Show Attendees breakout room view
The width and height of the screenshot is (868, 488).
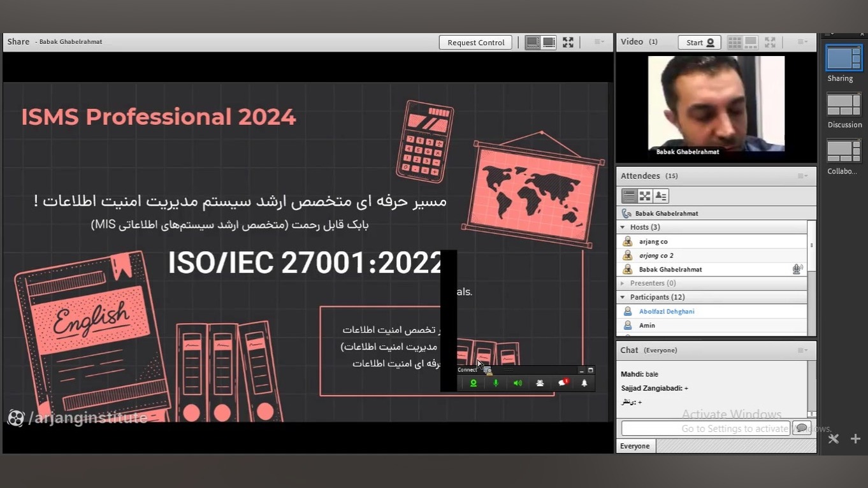(x=645, y=196)
